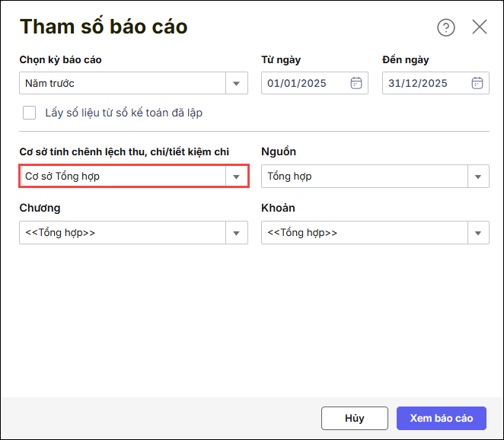Click the Khoản <<Tổng hợp>> field
Viewport: 504px width, 440px height.
point(364,233)
